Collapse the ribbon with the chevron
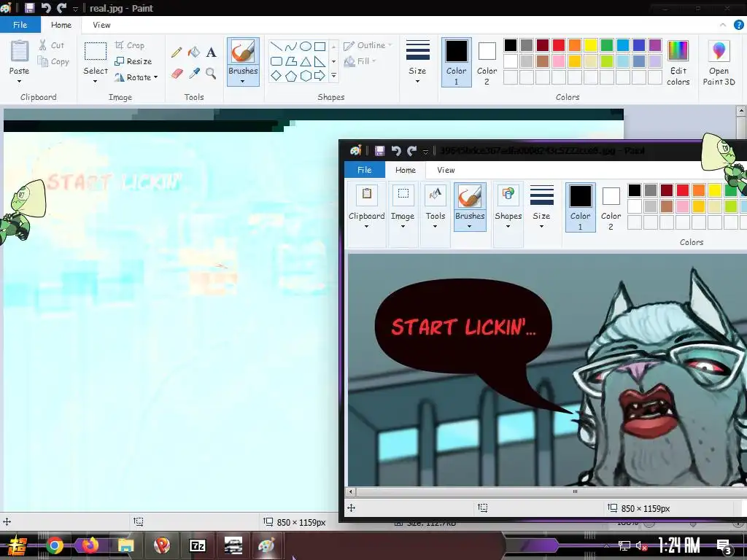 coord(723,25)
